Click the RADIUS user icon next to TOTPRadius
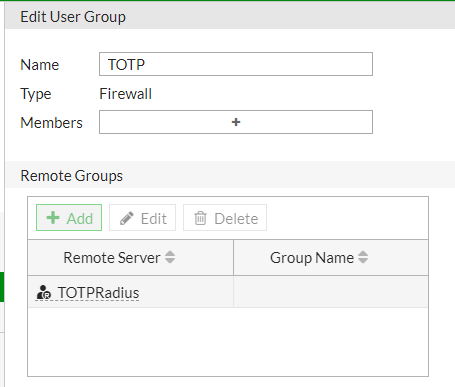 44,292
